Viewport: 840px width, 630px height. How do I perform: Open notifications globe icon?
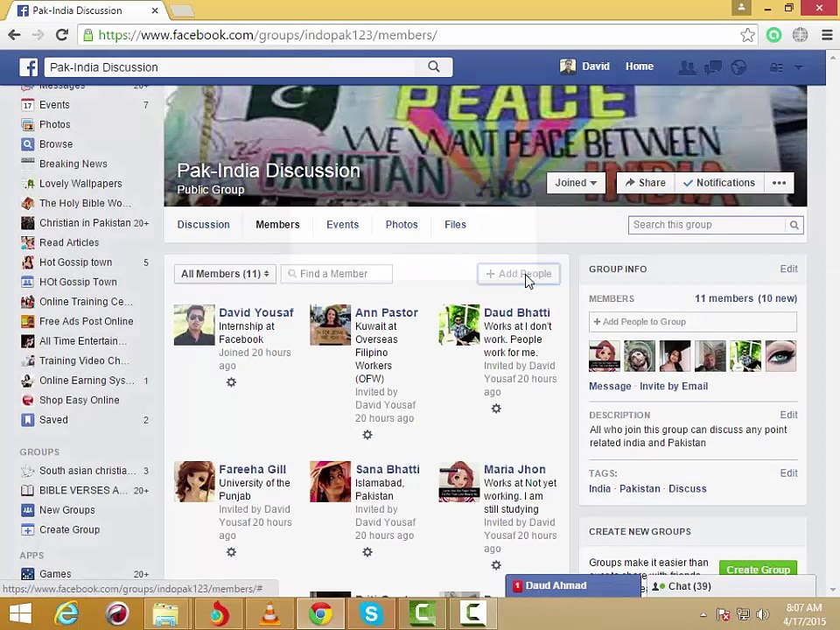pyautogui.click(x=738, y=67)
